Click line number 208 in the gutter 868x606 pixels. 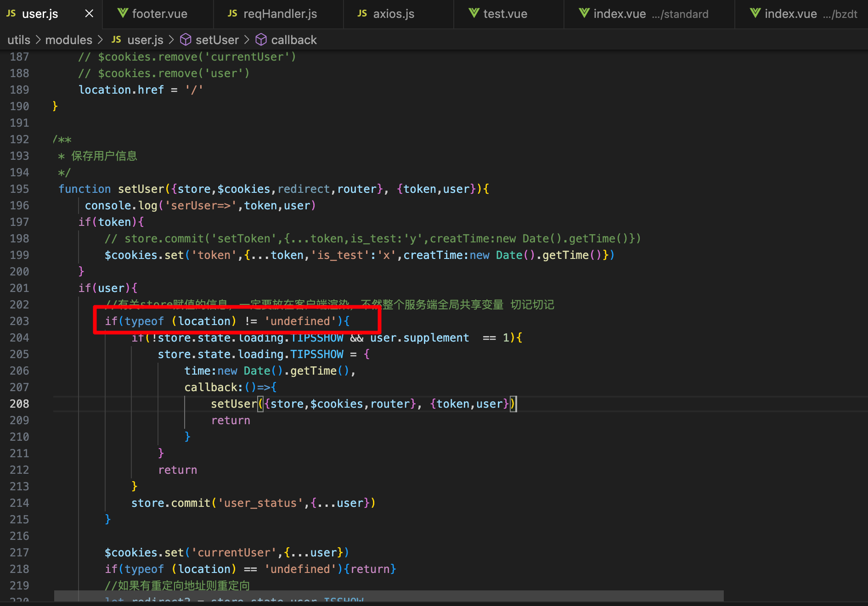click(x=19, y=404)
